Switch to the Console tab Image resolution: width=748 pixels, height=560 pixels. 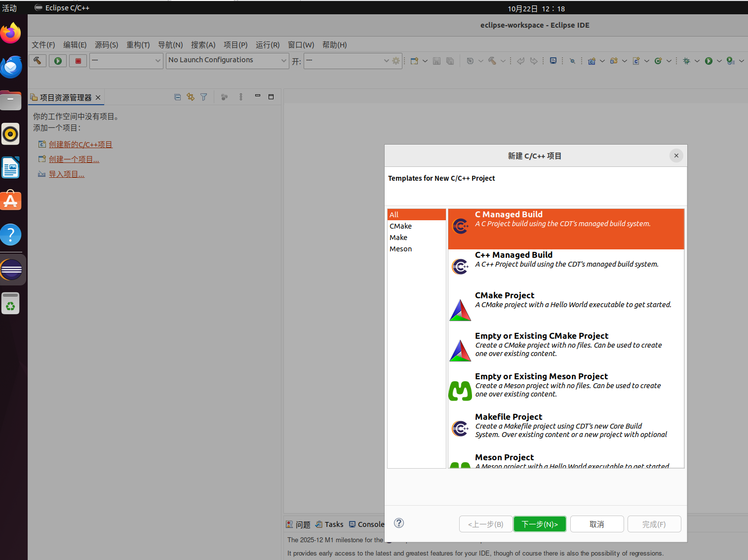point(366,524)
